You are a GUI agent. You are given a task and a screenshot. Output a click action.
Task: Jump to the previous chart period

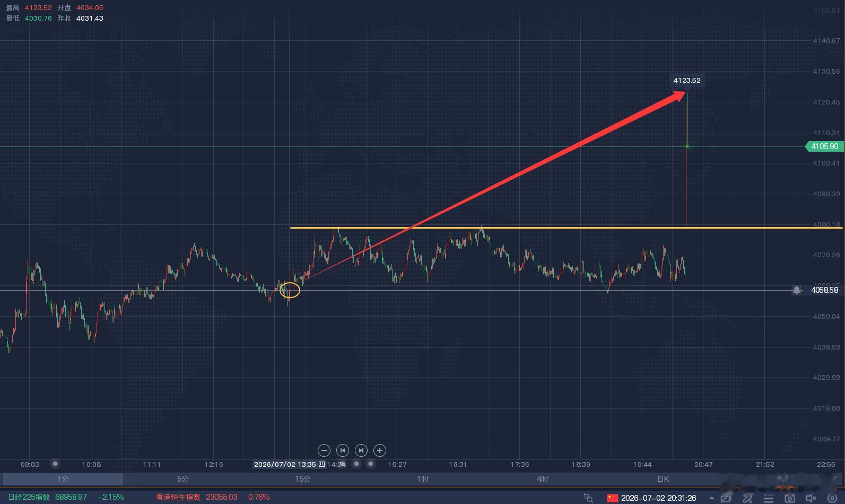[x=343, y=450]
